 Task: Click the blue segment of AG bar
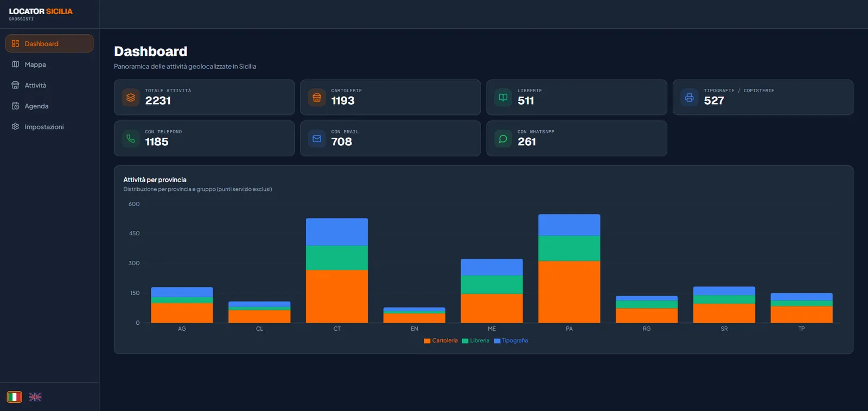[x=182, y=292]
